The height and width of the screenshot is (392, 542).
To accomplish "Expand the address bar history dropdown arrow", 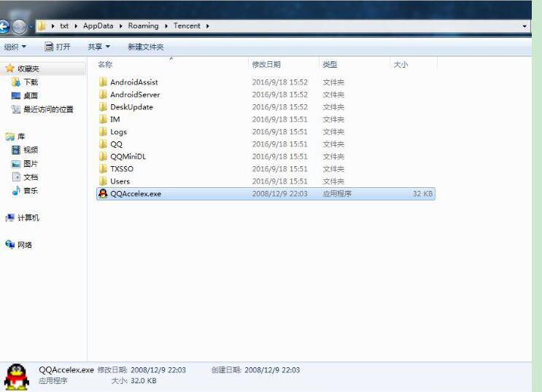I will (x=524, y=26).
